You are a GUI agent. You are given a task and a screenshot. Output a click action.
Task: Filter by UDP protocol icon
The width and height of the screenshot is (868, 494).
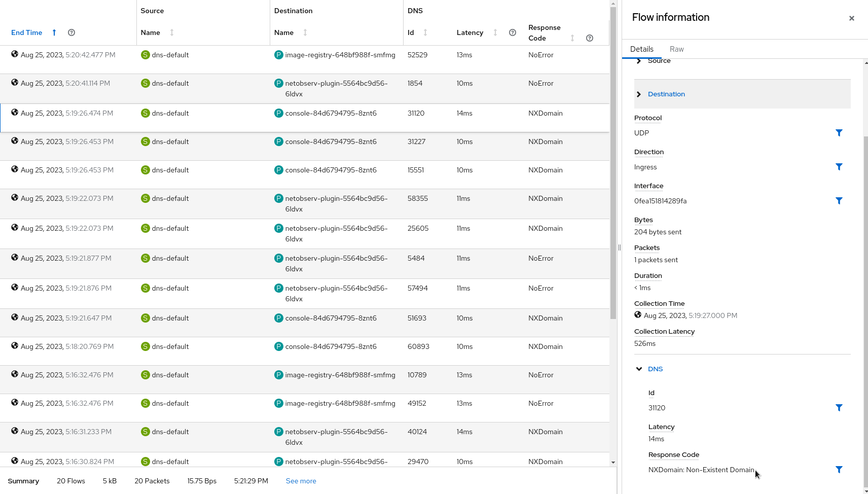click(839, 133)
